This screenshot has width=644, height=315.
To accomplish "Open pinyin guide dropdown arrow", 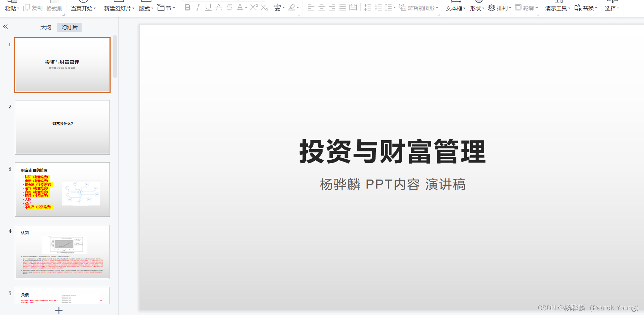I will click(x=284, y=8).
